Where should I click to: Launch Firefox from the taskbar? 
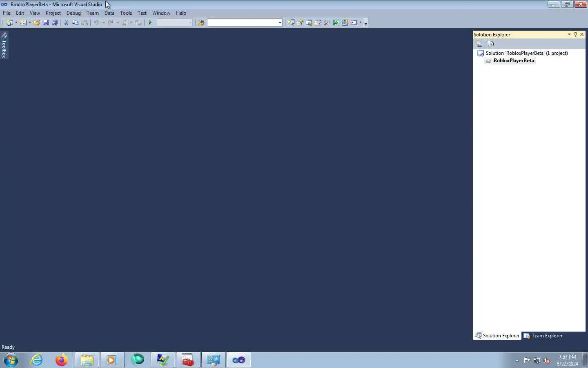(62, 360)
